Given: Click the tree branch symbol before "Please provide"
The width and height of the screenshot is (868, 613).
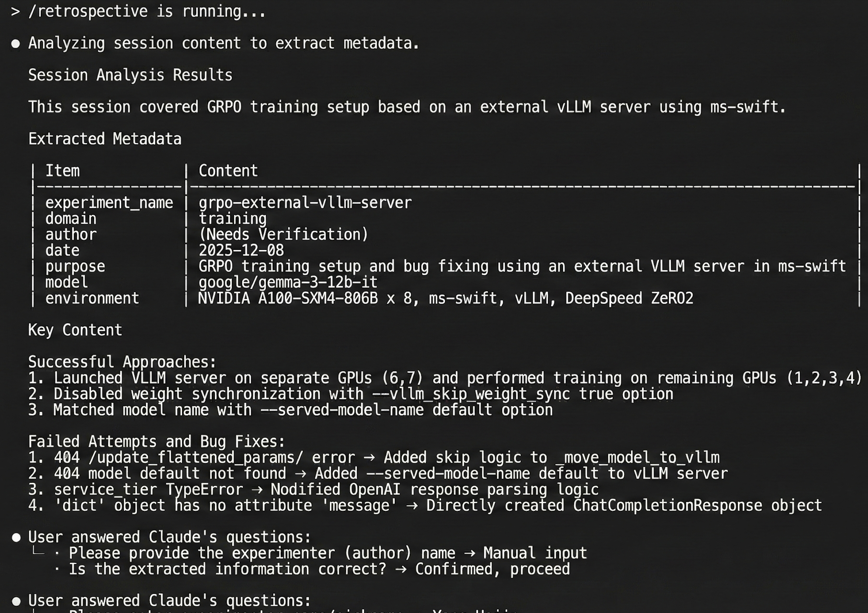Looking at the screenshot, I should 38,553.
